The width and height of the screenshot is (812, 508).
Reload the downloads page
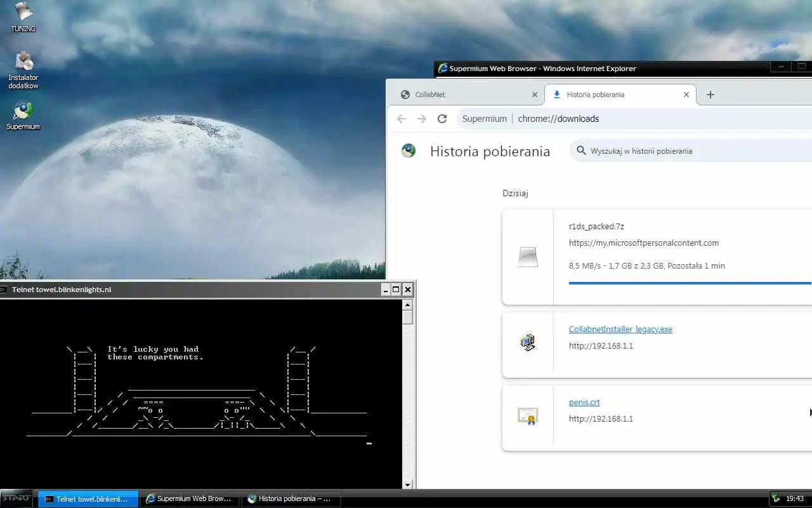(442, 119)
